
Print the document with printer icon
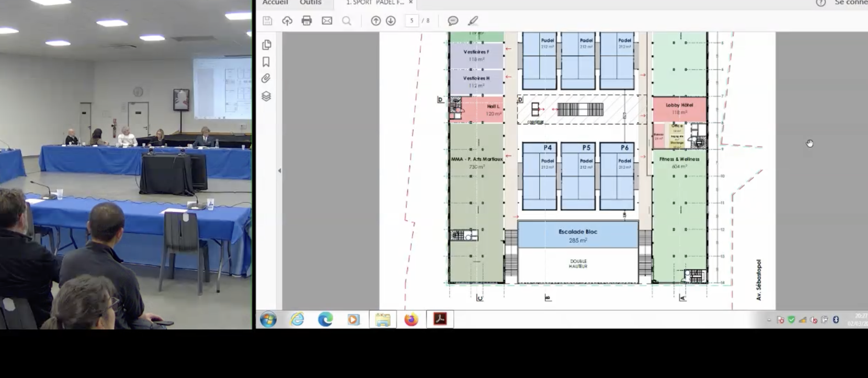pos(307,21)
